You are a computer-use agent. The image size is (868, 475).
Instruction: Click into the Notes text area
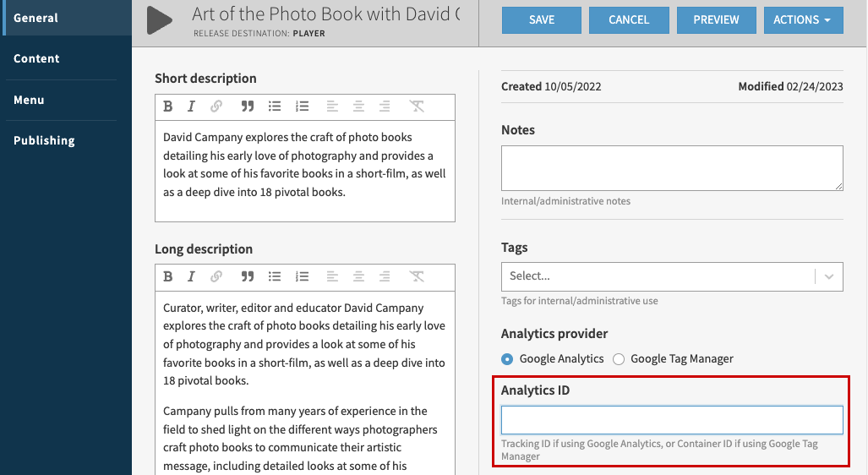[672, 168]
